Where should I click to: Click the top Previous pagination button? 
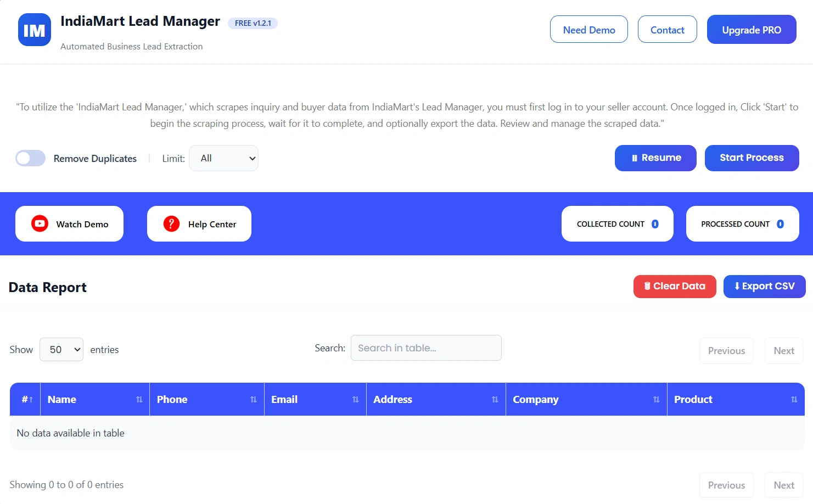(x=726, y=351)
